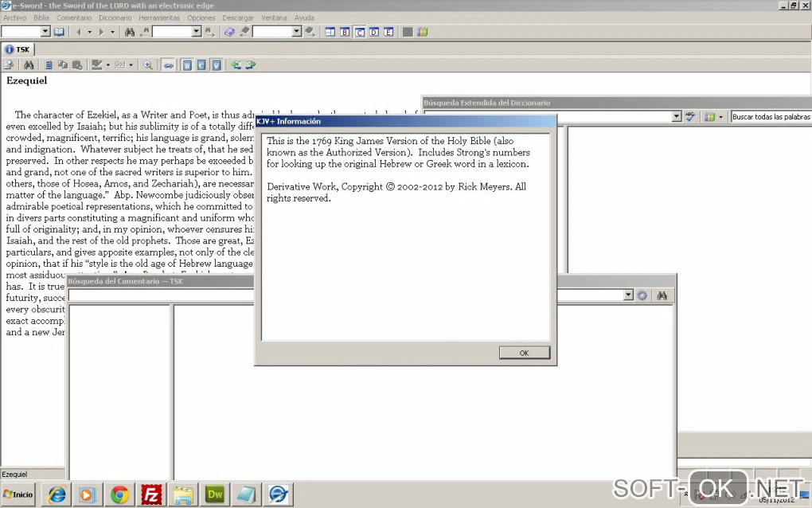Click the binoculars icon in commentary search window
Image resolution: width=812 pixels, height=508 pixels.
(x=662, y=295)
